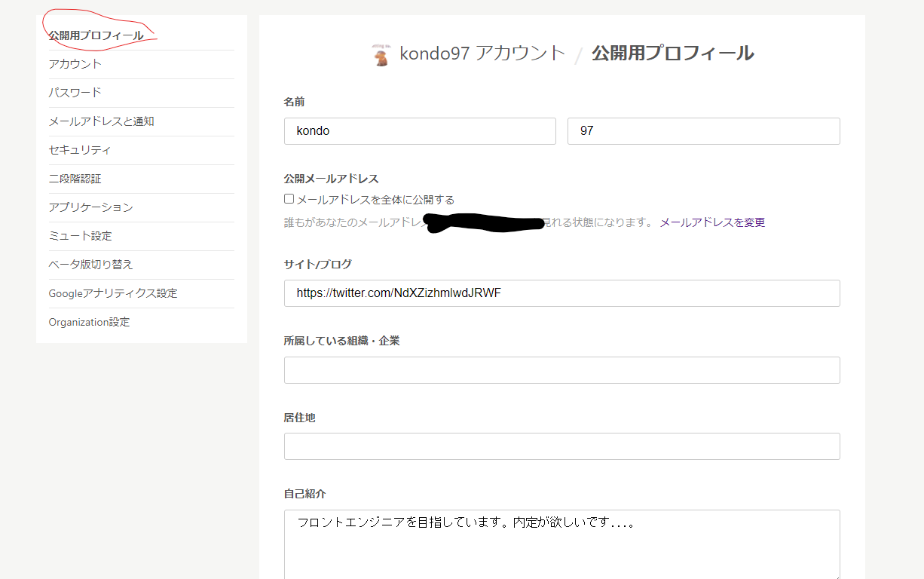Select 公開用プロフィール in the sidebar
924x579 pixels.
(x=95, y=35)
